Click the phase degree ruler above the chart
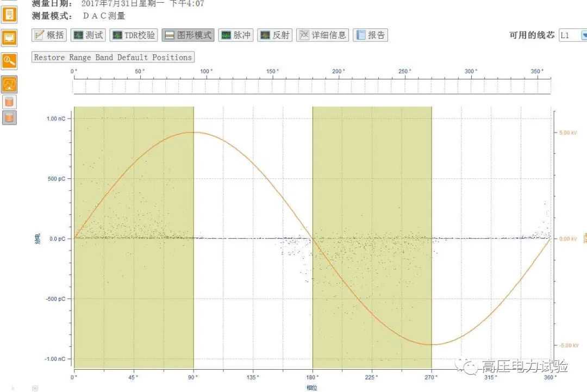The width and height of the screenshot is (587, 392). [x=312, y=85]
